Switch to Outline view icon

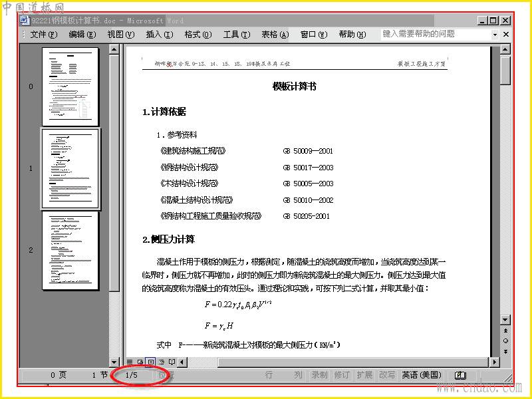pos(161,362)
